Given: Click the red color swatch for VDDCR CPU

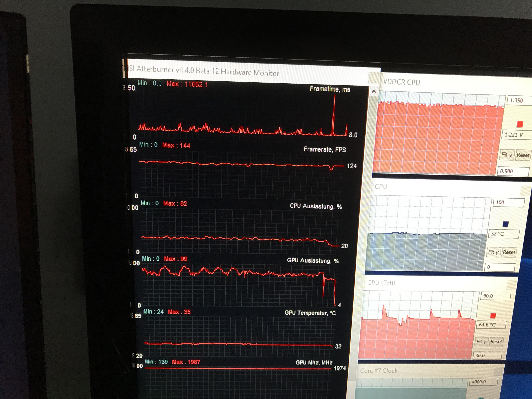Looking at the screenshot, I should 520,124.
